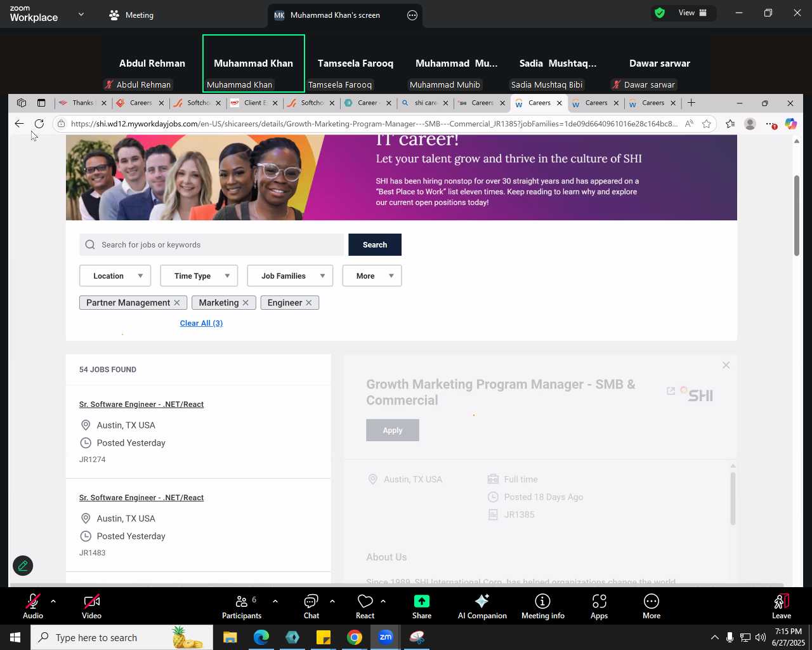Image resolution: width=812 pixels, height=650 pixels.
Task: Expand the arrow next to React
Action: click(383, 600)
